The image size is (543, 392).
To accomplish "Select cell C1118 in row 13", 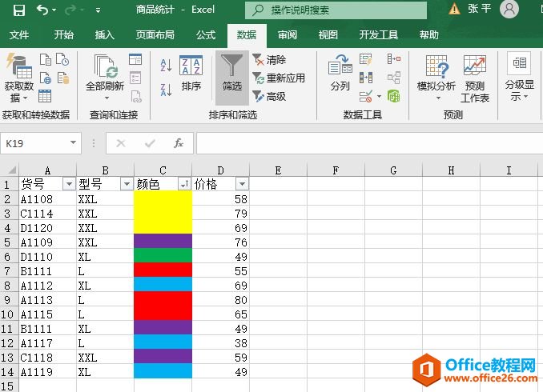I will pyautogui.click(x=47, y=358).
